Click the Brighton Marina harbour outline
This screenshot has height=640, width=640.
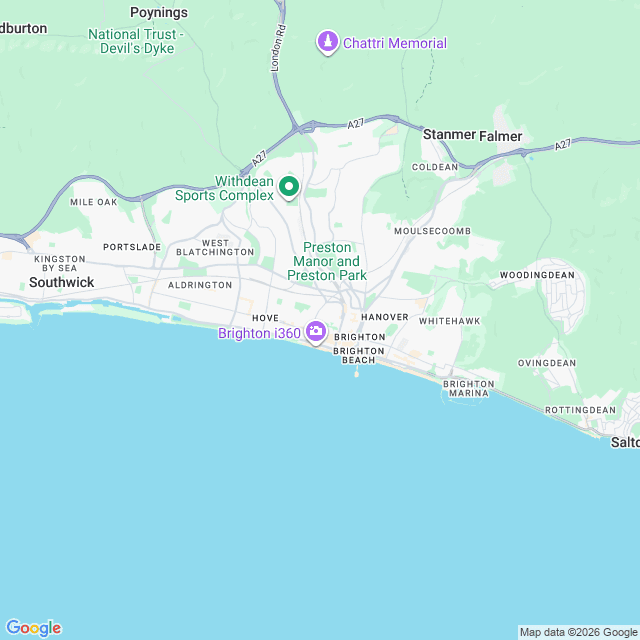[464, 399]
